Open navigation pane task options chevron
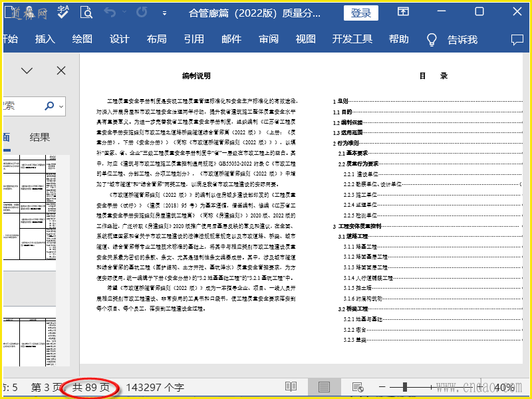The width and height of the screenshot is (532, 399). (x=27, y=70)
